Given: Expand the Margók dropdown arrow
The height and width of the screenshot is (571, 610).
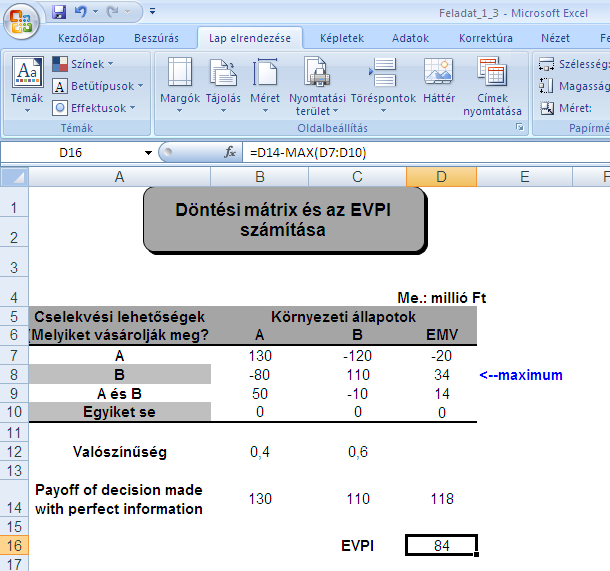Looking at the screenshot, I should click(x=179, y=111).
